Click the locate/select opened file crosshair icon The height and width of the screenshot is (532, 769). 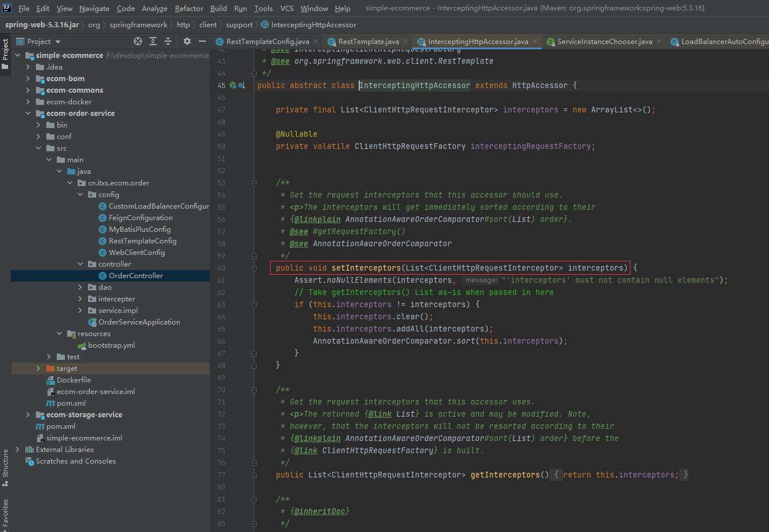click(x=138, y=41)
